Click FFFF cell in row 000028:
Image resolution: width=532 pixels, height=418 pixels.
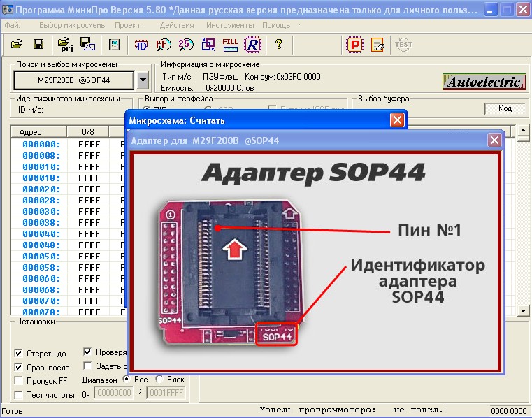[x=89, y=201]
